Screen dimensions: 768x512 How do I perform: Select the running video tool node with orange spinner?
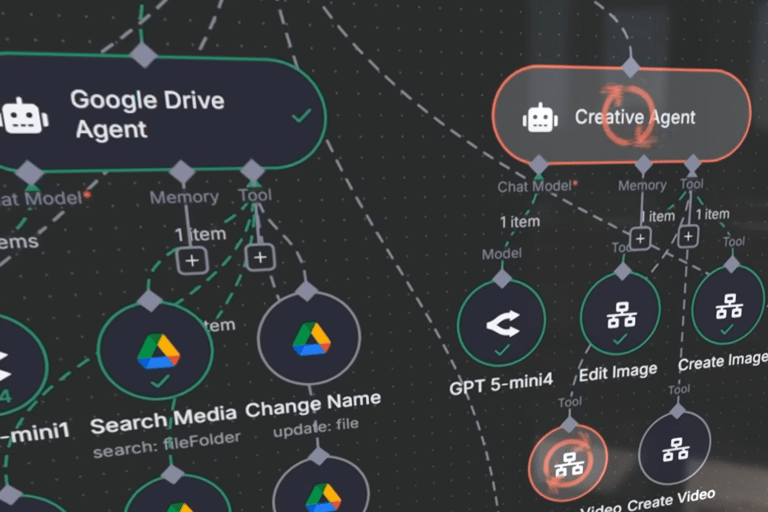point(568,463)
